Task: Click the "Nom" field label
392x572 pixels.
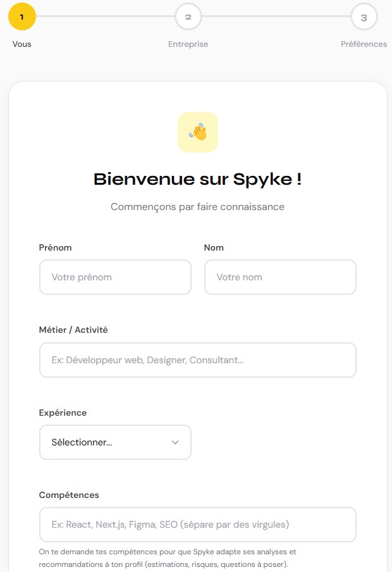Action: coord(214,247)
